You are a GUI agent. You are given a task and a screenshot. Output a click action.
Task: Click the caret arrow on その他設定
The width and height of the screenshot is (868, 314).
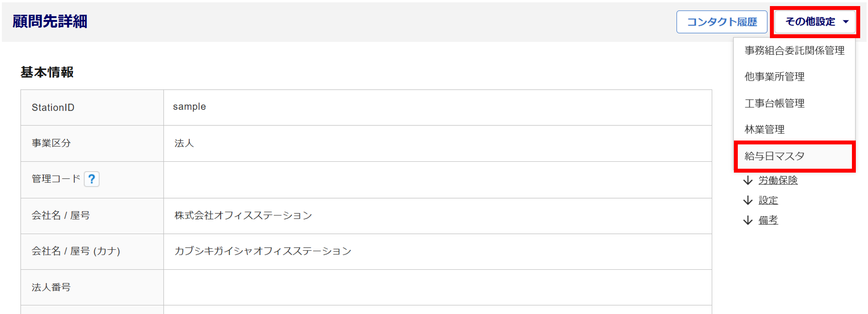(x=846, y=22)
